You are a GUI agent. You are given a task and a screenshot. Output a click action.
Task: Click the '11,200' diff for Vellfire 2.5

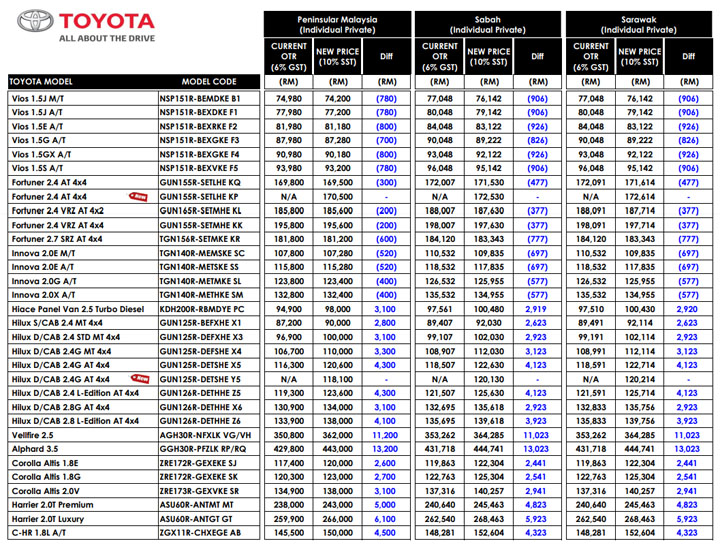[x=385, y=435]
